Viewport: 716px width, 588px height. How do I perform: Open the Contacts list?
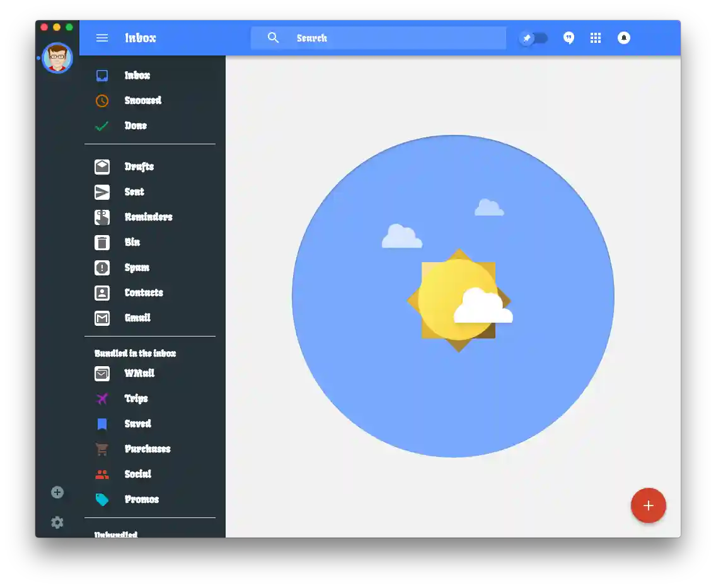144,293
